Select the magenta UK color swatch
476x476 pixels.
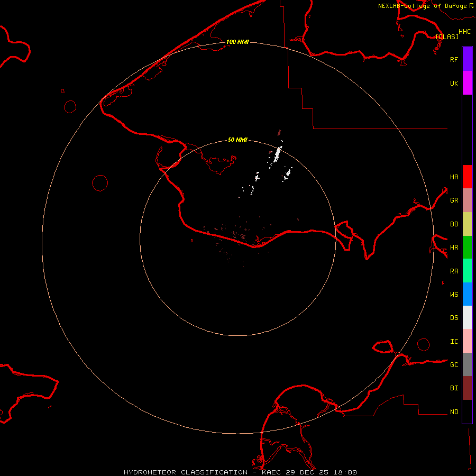(467, 83)
